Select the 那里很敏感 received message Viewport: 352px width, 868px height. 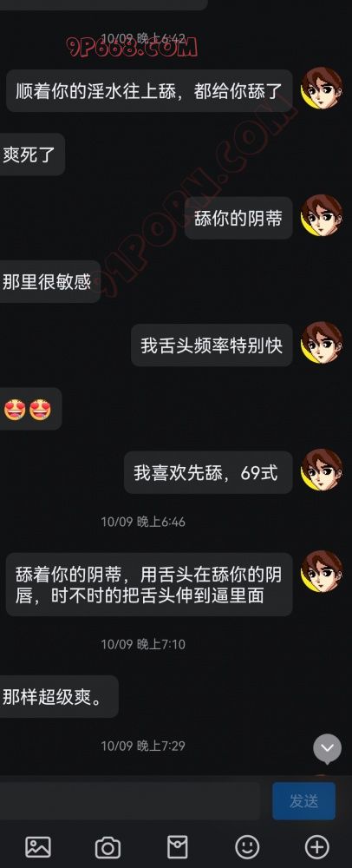[x=48, y=282]
